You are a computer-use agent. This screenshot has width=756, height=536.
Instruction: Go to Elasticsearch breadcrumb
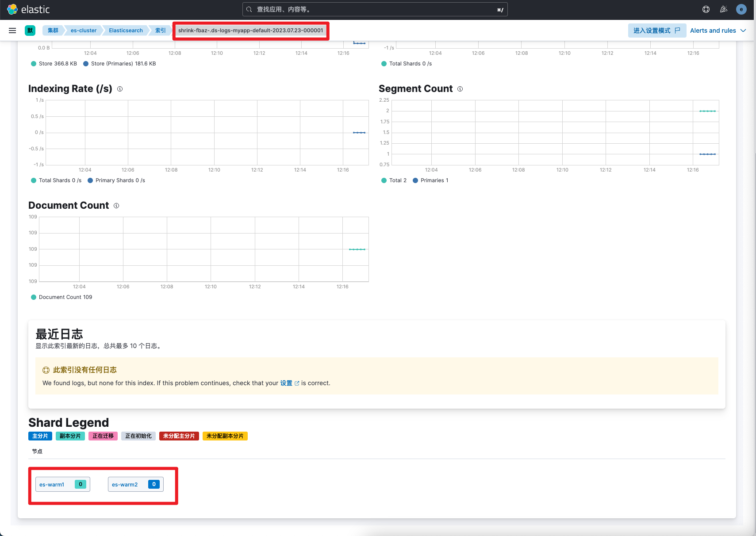point(126,31)
